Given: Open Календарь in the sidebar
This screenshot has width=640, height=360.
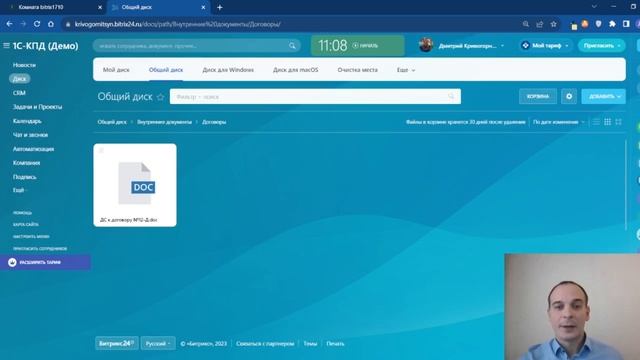Looking at the screenshot, I should (x=27, y=121).
